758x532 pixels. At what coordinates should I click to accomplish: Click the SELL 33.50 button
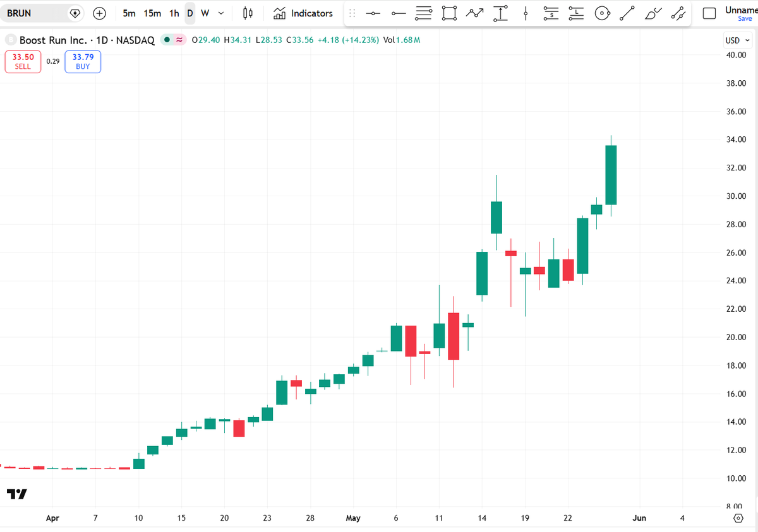click(23, 62)
